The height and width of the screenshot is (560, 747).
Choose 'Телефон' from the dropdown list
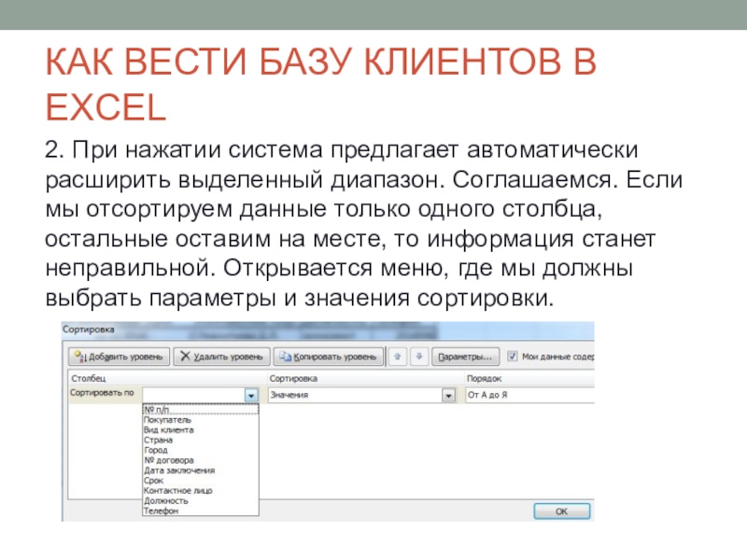tap(201, 511)
